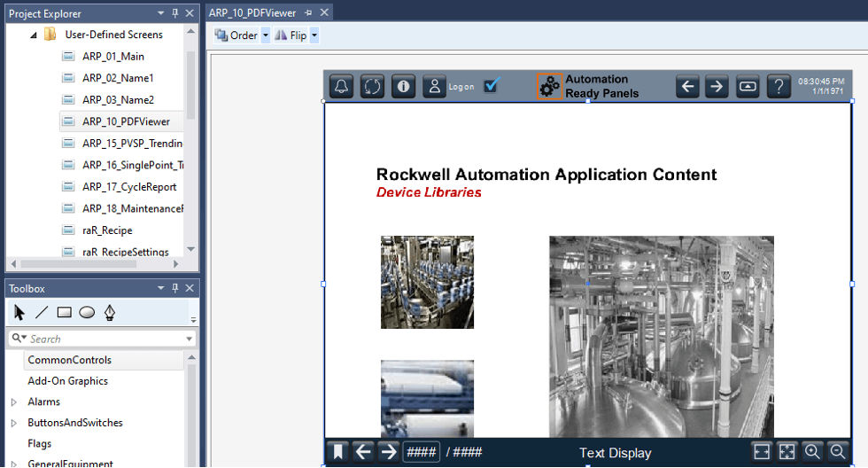
Task: Open the Flip dropdown arrow
Action: point(314,35)
